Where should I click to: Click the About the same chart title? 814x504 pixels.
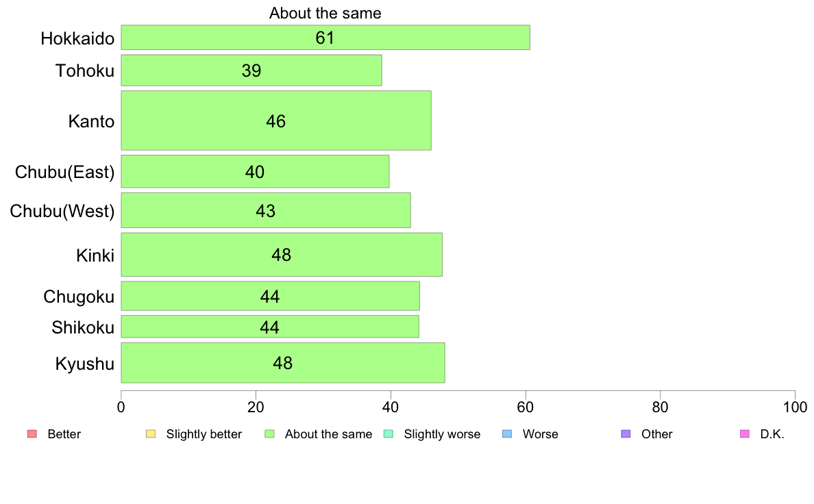coord(325,13)
